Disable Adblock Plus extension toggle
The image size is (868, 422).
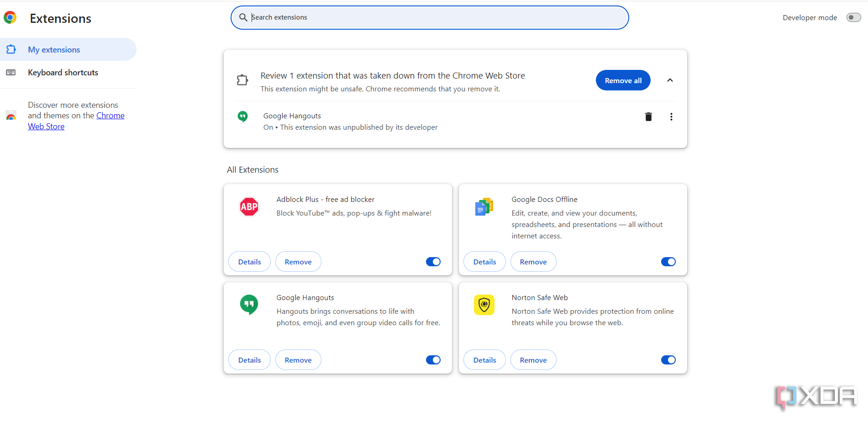click(x=433, y=262)
